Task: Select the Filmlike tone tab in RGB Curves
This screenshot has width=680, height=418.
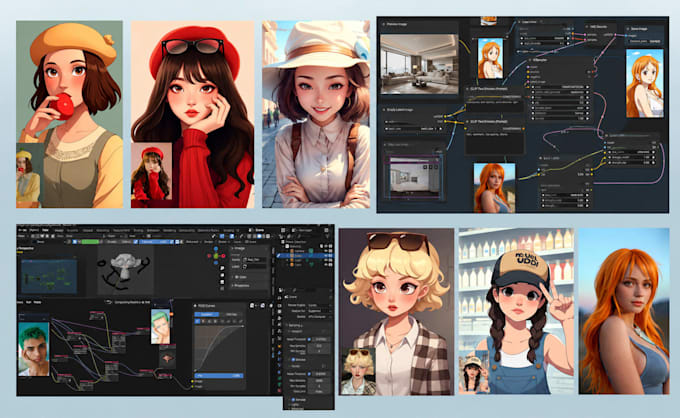Action: [231, 314]
